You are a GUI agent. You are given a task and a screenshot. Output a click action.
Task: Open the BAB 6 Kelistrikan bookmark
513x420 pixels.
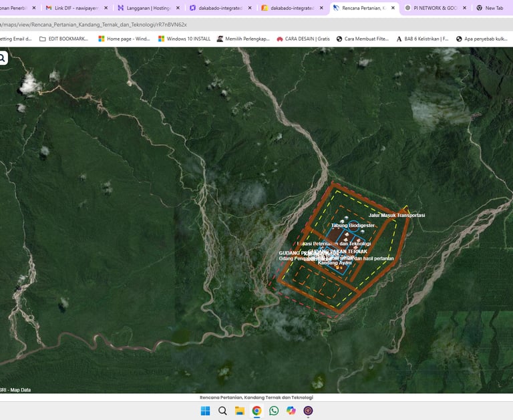point(422,39)
